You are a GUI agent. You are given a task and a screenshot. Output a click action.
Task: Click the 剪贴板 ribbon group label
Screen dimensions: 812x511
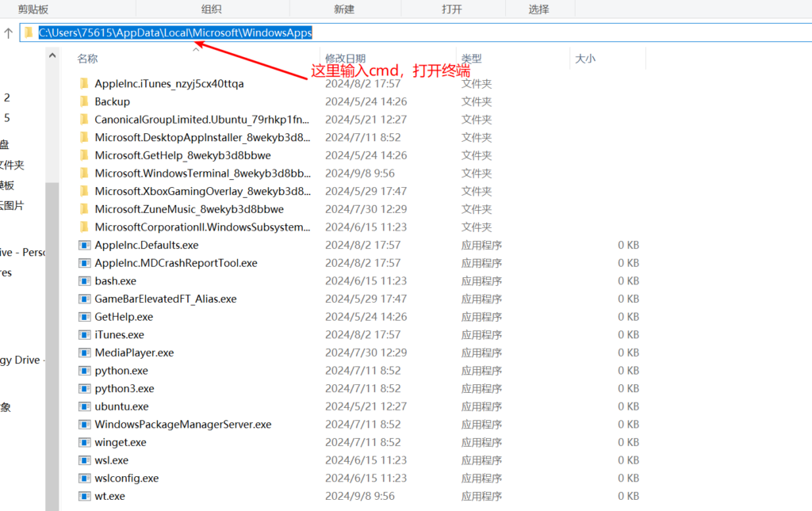tap(33, 9)
